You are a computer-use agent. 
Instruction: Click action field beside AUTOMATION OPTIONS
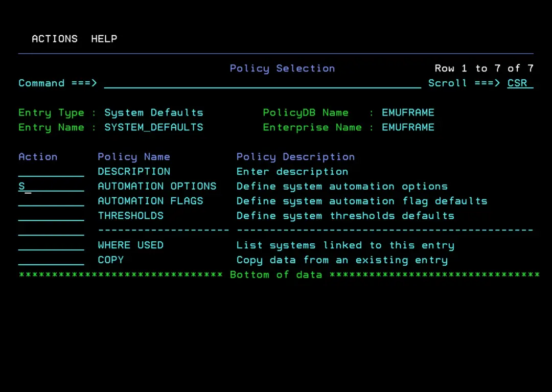point(51,187)
